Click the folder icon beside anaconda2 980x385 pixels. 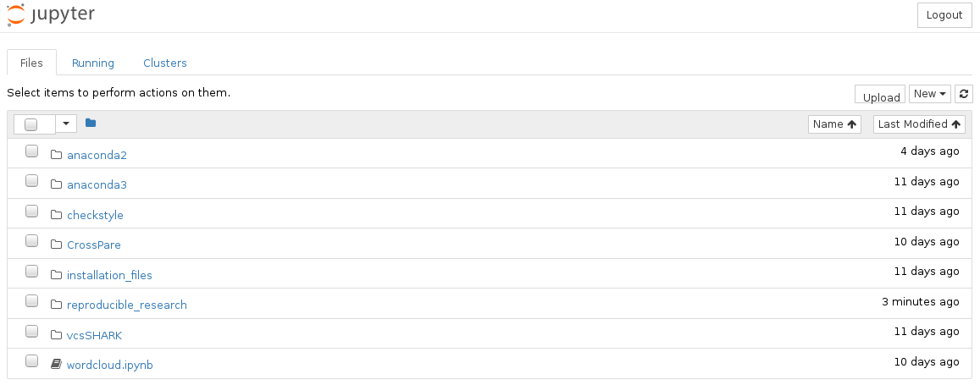(57, 155)
